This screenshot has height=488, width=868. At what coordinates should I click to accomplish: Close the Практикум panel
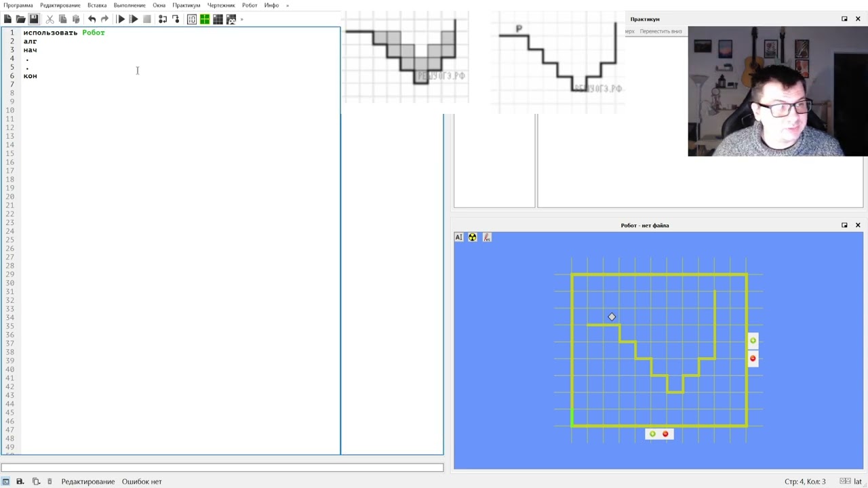(858, 19)
